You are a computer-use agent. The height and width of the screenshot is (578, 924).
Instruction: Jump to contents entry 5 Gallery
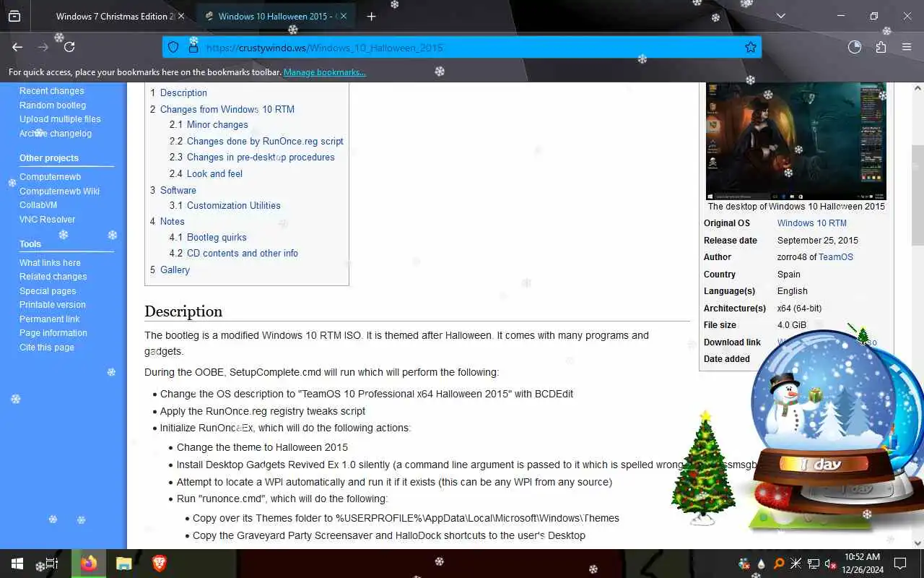tap(170, 270)
